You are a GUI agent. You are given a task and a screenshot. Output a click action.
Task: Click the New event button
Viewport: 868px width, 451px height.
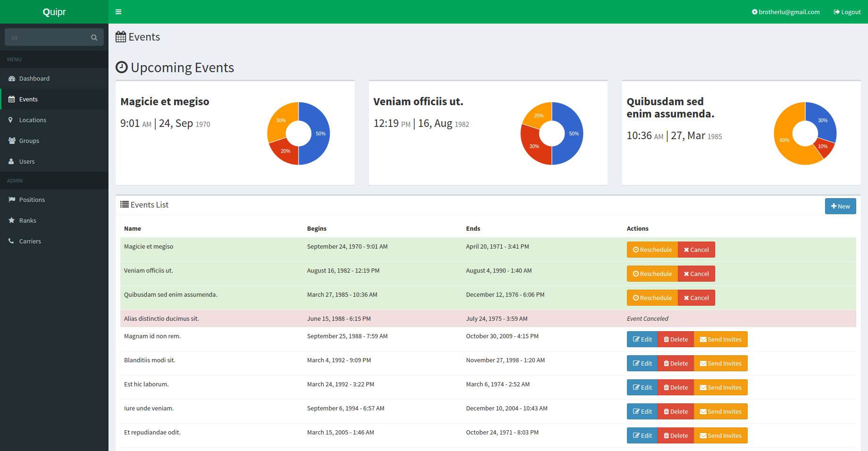pyautogui.click(x=840, y=206)
